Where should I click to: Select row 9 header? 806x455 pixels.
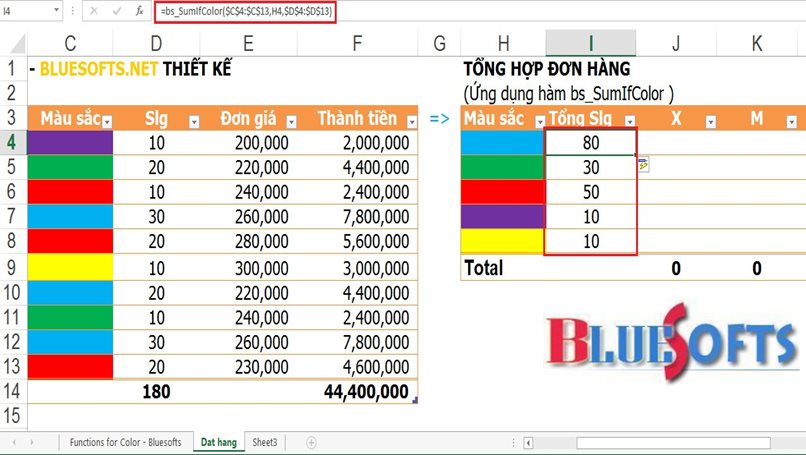13,267
